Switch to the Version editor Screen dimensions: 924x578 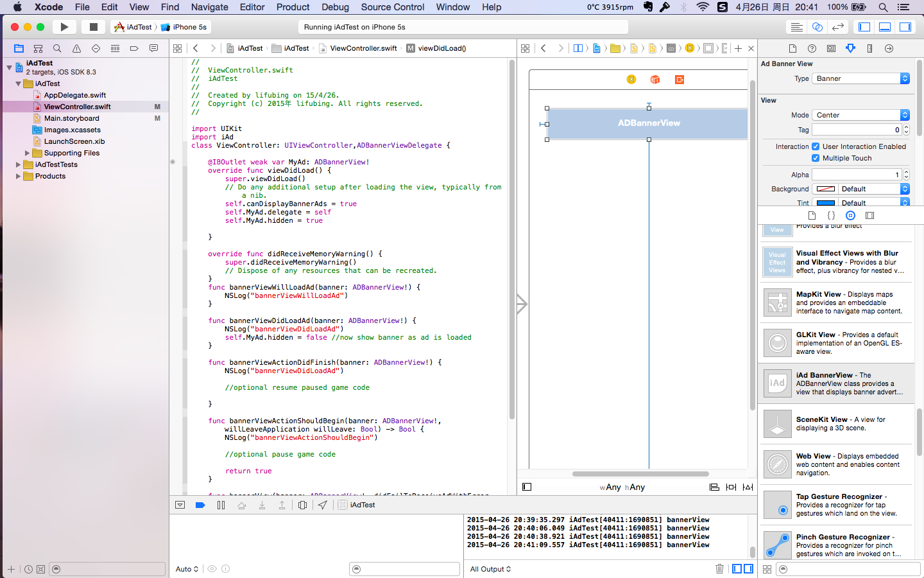pyautogui.click(x=837, y=27)
